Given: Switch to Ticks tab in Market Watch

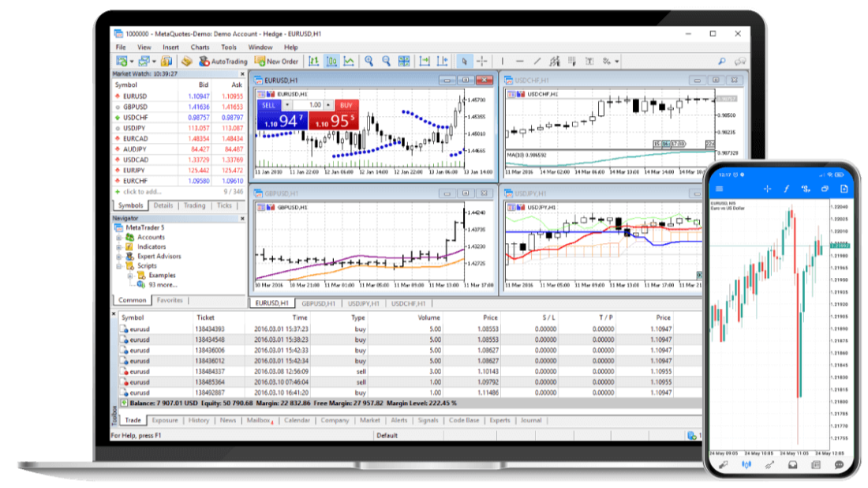Looking at the screenshot, I should tap(224, 205).
